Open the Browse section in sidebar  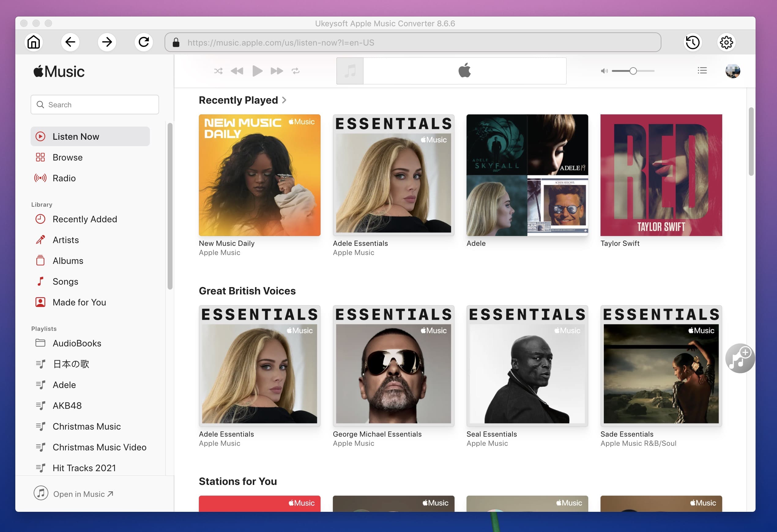point(67,157)
